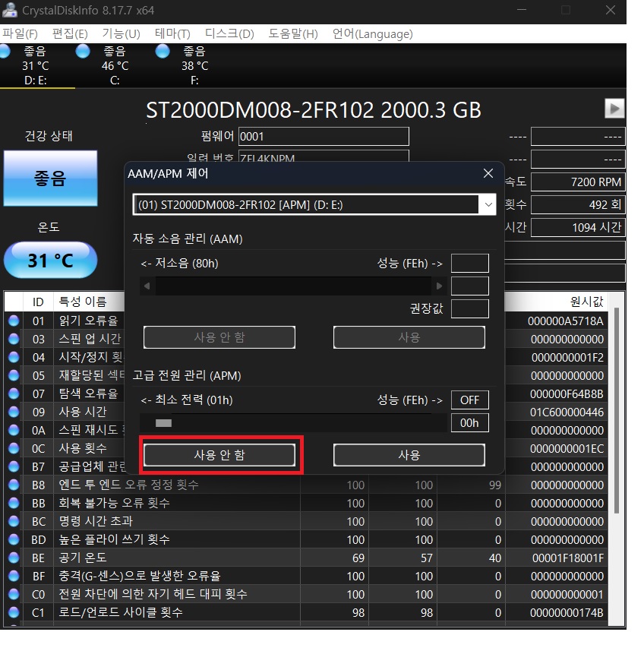
Task: Open the 파일(F) menu
Action: (20, 33)
